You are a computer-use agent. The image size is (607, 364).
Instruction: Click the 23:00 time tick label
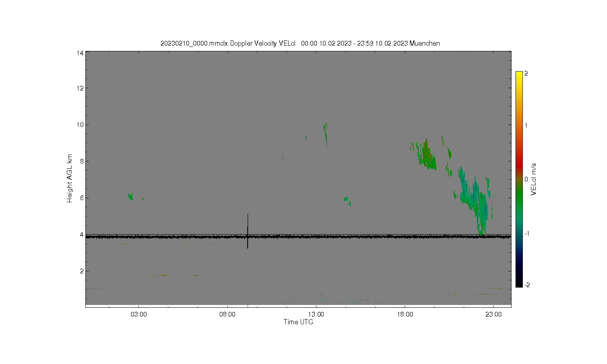pyautogui.click(x=493, y=315)
